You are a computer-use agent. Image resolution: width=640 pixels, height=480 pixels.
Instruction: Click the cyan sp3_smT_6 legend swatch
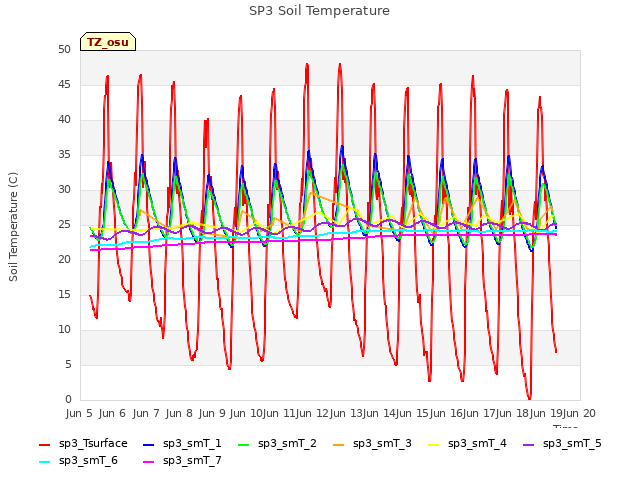tap(44, 462)
